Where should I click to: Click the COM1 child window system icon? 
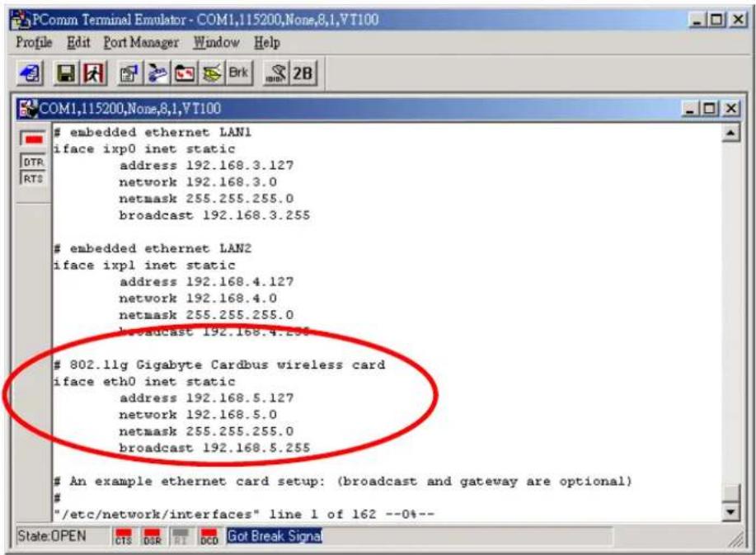click(x=28, y=109)
